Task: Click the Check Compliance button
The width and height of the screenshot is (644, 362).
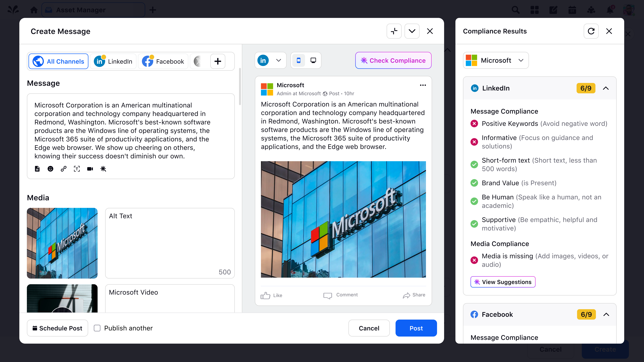Action: pos(393,60)
